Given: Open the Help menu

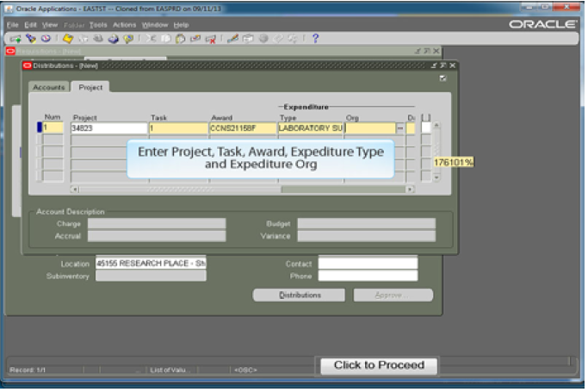Looking at the screenshot, I should [181, 25].
